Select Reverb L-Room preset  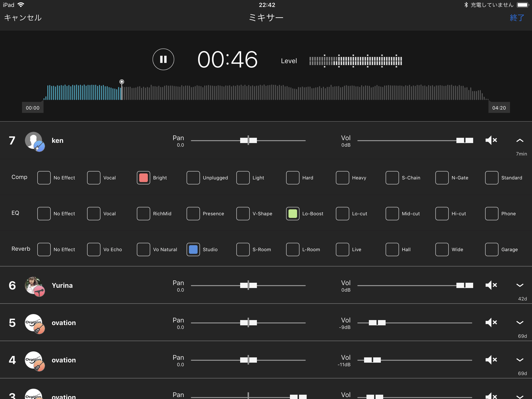[x=293, y=249]
